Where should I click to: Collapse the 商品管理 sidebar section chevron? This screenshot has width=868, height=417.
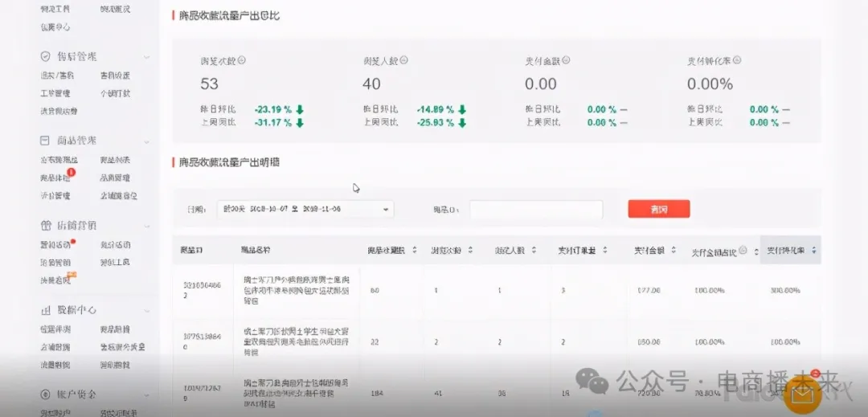(x=146, y=141)
